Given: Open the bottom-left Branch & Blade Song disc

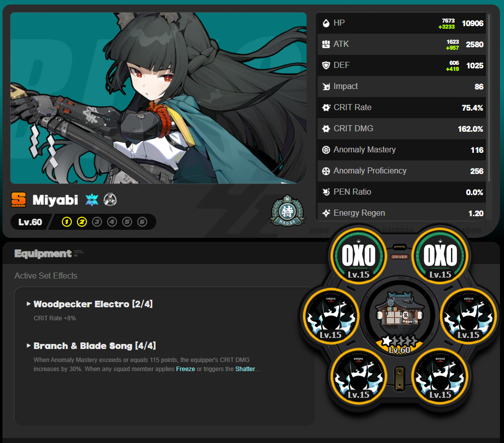Looking at the screenshot, I should [x=359, y=377].
